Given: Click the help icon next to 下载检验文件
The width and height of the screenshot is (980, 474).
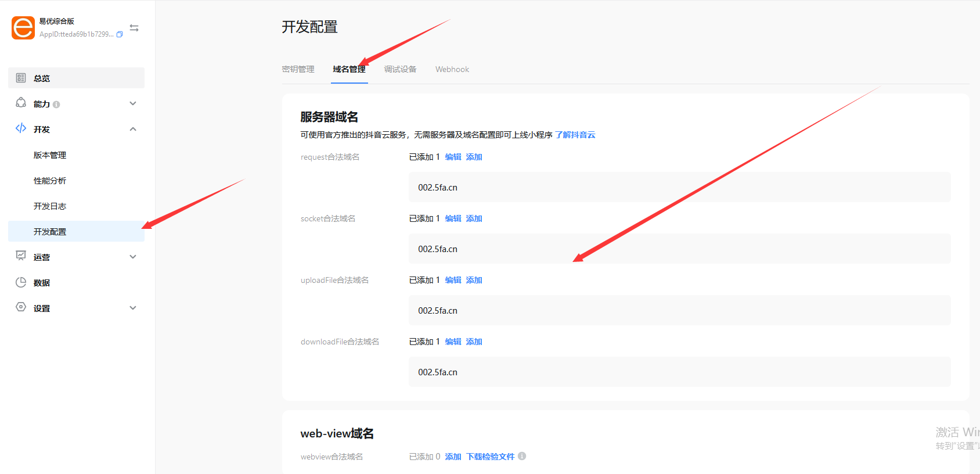Looking at the screenshot, I should click(x=522, y=456).
